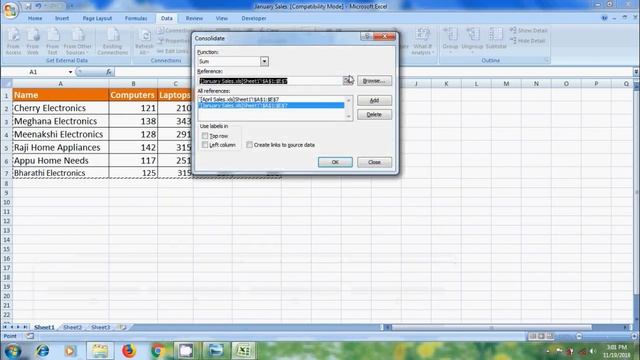Click Hide Detail in Outline group
The image size is (640, 360).
pyautogui.click(x=528, y=41)
